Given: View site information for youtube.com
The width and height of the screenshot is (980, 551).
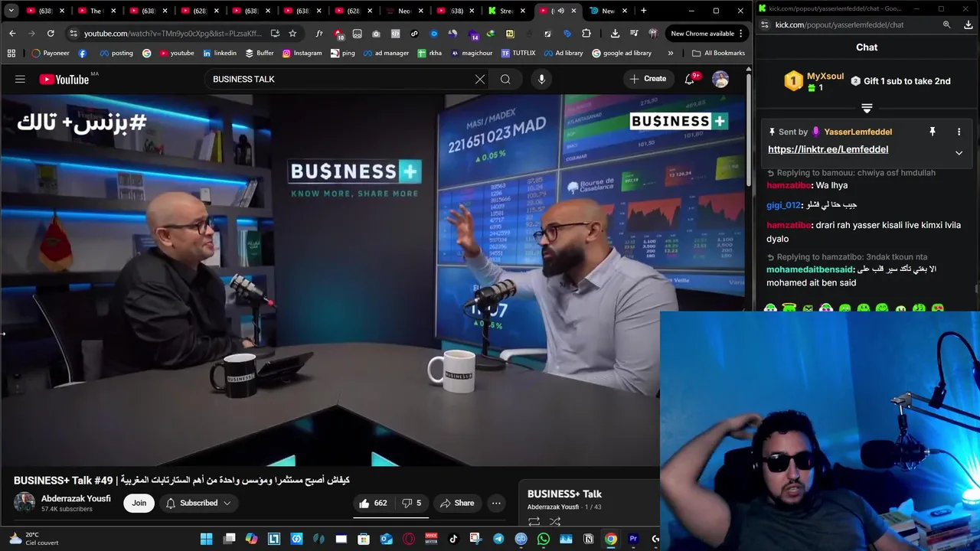Looking at the screenshot, I should 73,34.
